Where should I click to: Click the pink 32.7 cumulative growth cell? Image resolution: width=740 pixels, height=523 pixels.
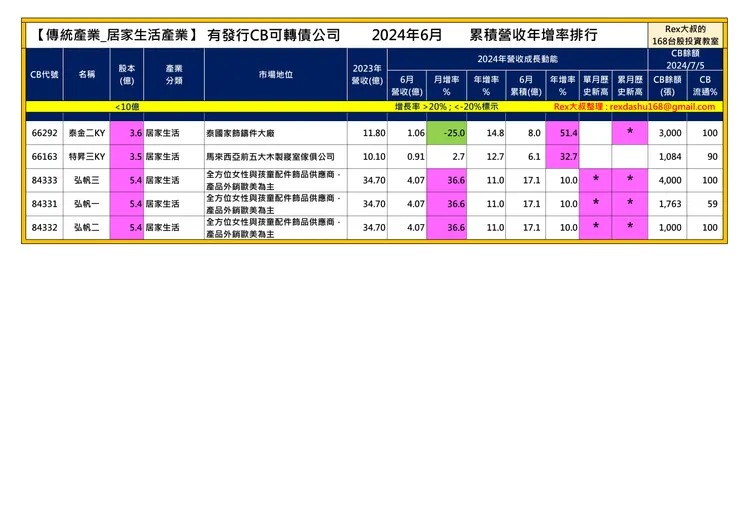563,157
